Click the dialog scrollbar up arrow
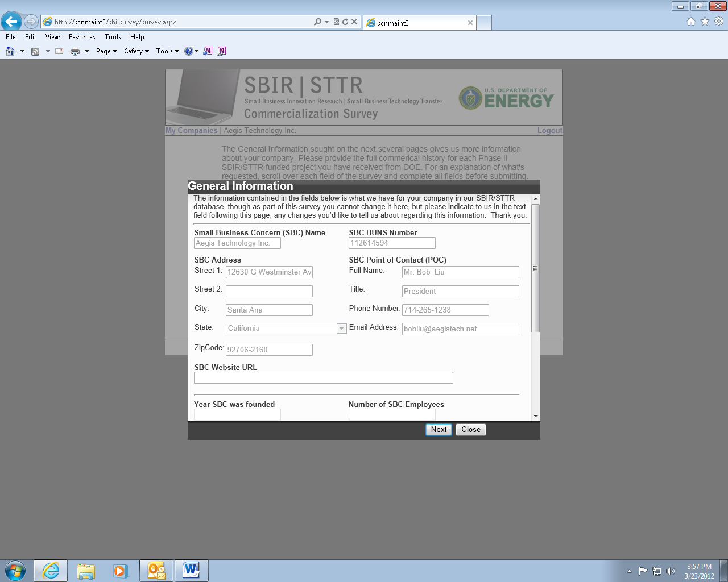728x582 pixels. 535,199
